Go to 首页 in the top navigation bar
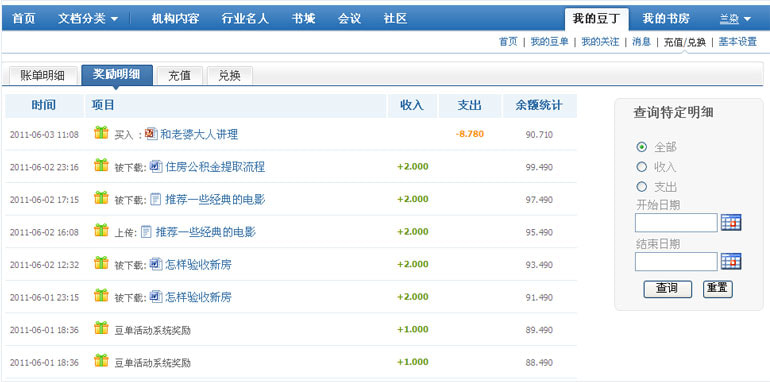Viewport: 770px width, 382px height. pyautogui.click(x=24, y=19)
